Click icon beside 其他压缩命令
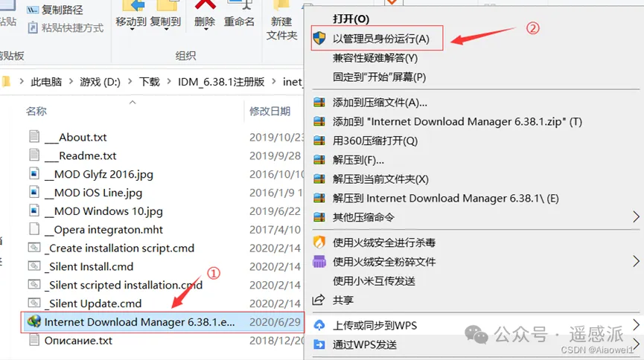 319,217
